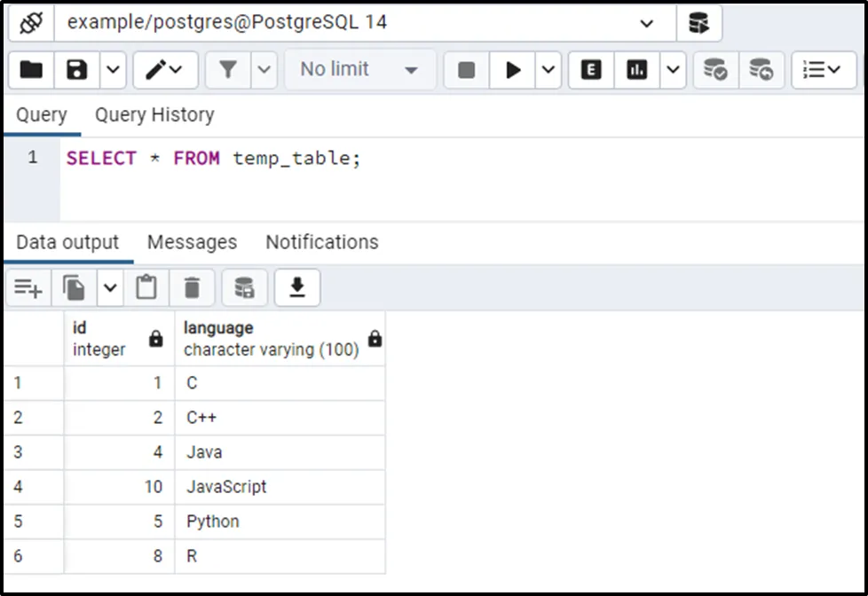Download the query results as file
The image size is (868, 596).
[297, 287]
